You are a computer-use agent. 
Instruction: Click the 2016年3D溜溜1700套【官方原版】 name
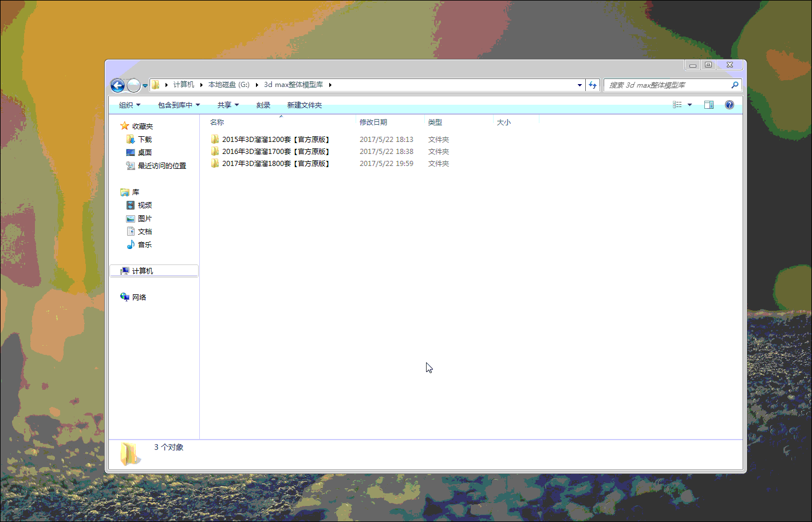click(x=277, y=152)
